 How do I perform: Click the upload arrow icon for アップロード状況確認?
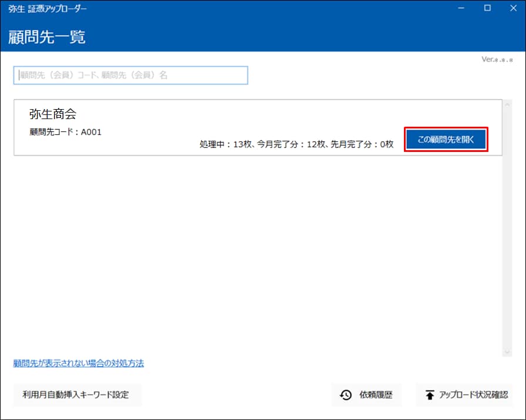click(430, 395)
